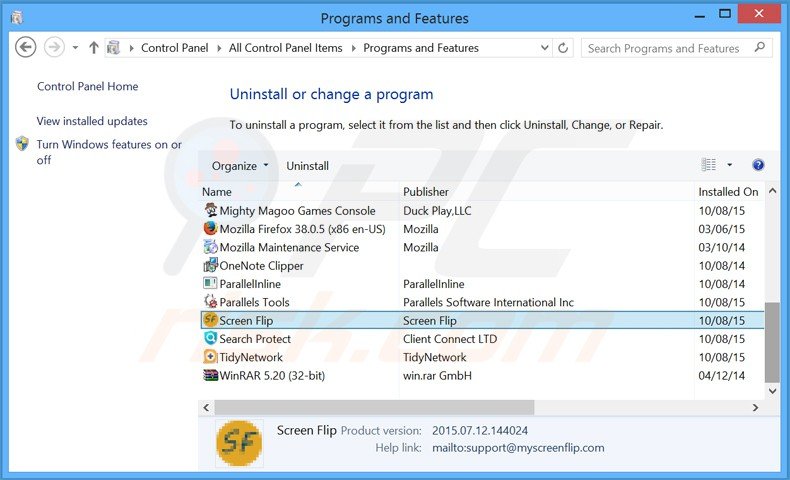Select the OneNote Clipper entry

[x=261, y=266]
